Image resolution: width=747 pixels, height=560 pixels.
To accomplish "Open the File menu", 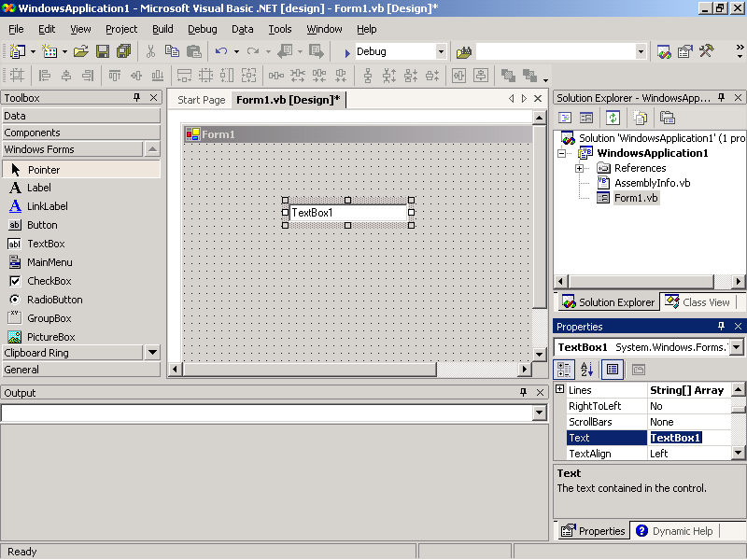I will click(x=16, y=29).
